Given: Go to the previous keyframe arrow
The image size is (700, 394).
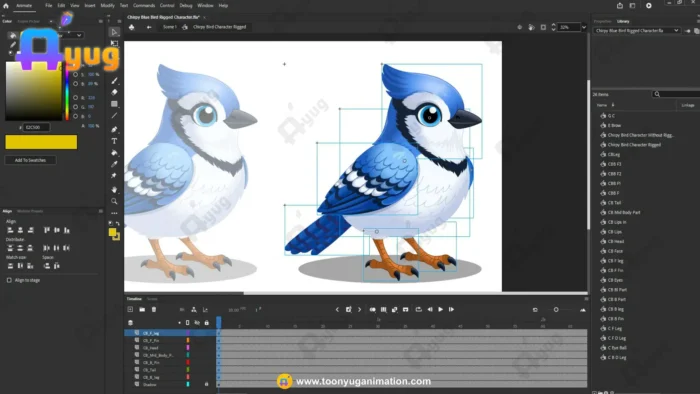Looking at the screenshot, I should [x=337, y=309].
